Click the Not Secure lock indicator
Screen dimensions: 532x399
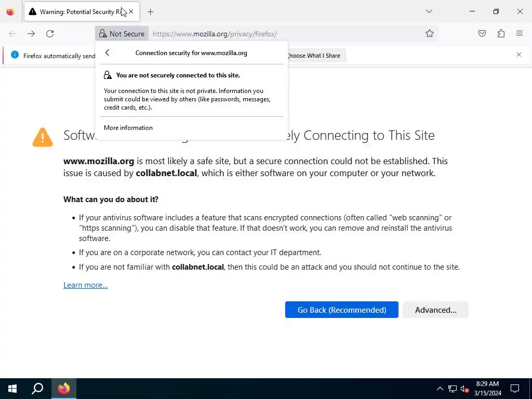[122, 34]
